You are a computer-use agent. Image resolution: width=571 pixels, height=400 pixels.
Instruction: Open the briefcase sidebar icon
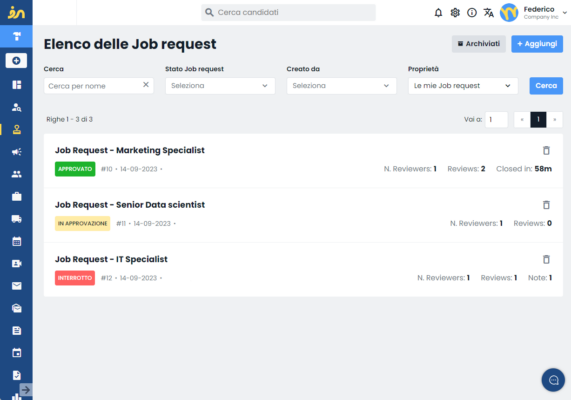16,196
